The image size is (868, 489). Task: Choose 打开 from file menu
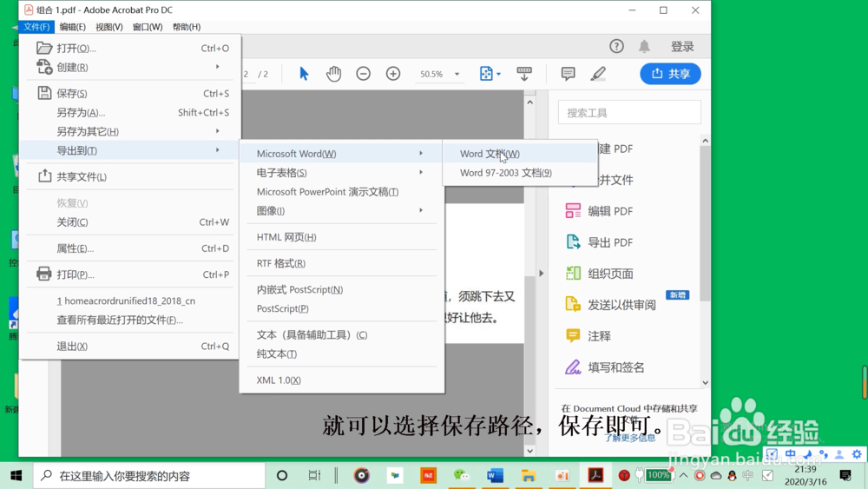(129, 48)
